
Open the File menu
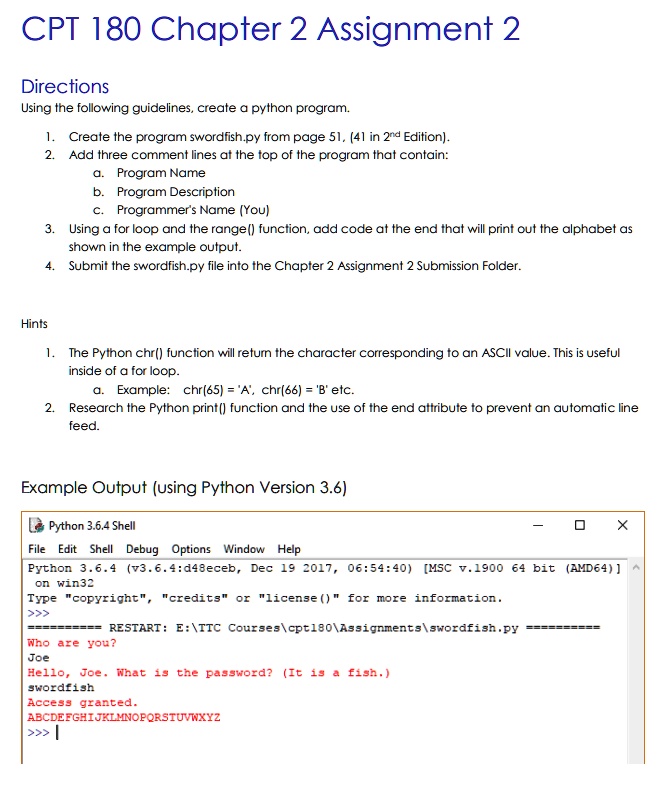tap(37, 549)
